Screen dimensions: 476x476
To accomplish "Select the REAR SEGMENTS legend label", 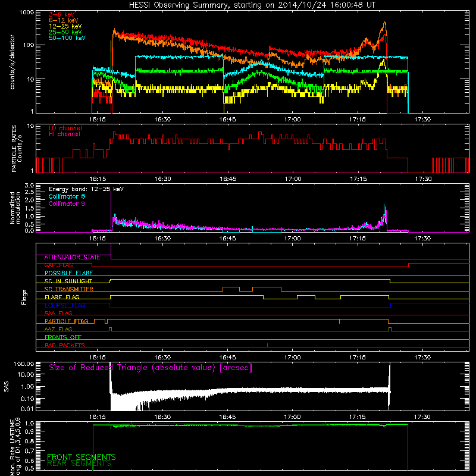I will (79, 464).
